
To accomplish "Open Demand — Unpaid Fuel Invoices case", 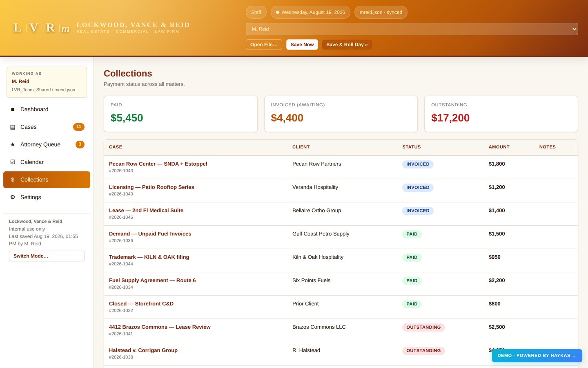I will (150, 234).
